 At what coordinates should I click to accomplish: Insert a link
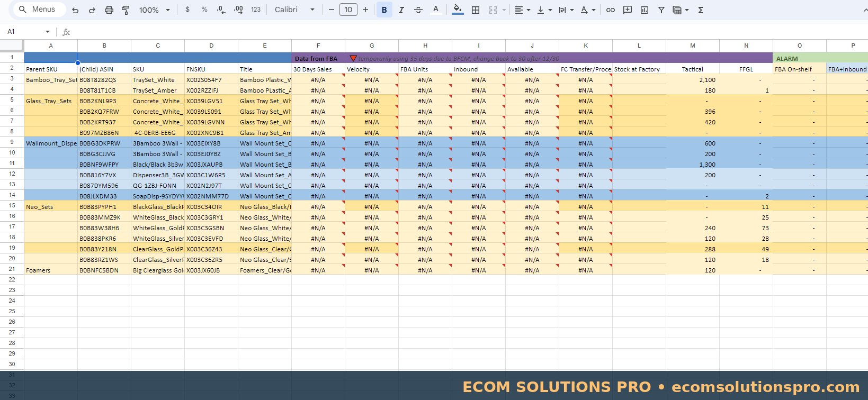pyautogui.click(x=611, y=10)
